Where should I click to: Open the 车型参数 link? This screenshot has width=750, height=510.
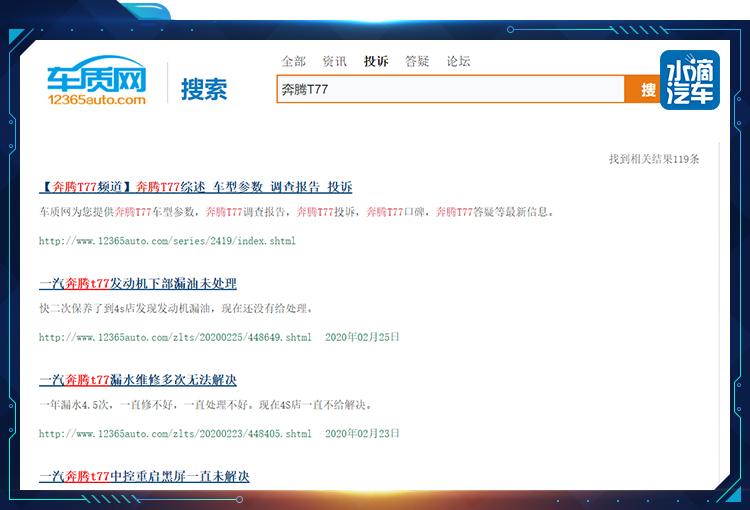238,187
